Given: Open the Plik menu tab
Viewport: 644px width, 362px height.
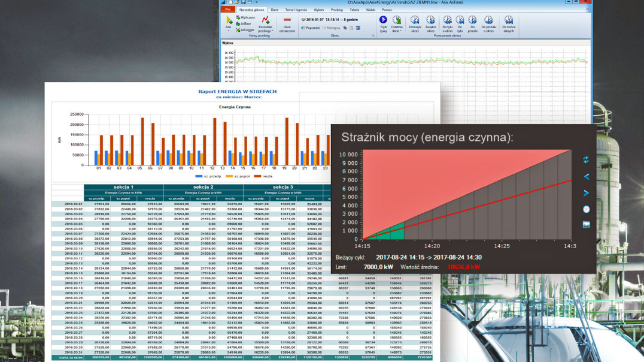Looking at the screenshot, I should (227, 10).
